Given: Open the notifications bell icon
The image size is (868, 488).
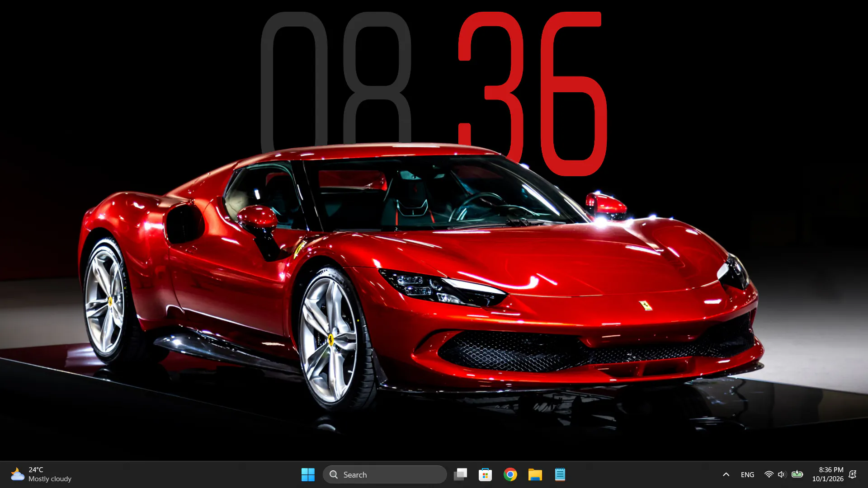Looking at the screenshot, I should pyautogui.click(x=853, y=474).
